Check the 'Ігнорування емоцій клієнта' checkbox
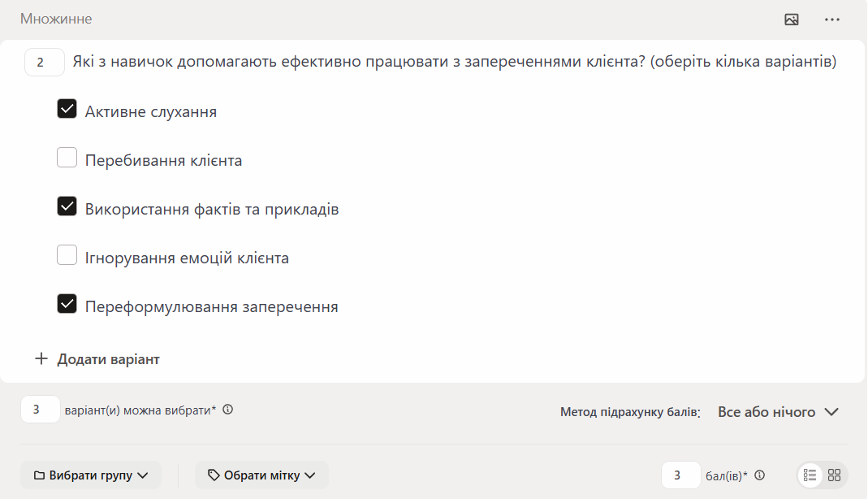Viewport: 868px width, 499px height. click(x=67, y=255)
